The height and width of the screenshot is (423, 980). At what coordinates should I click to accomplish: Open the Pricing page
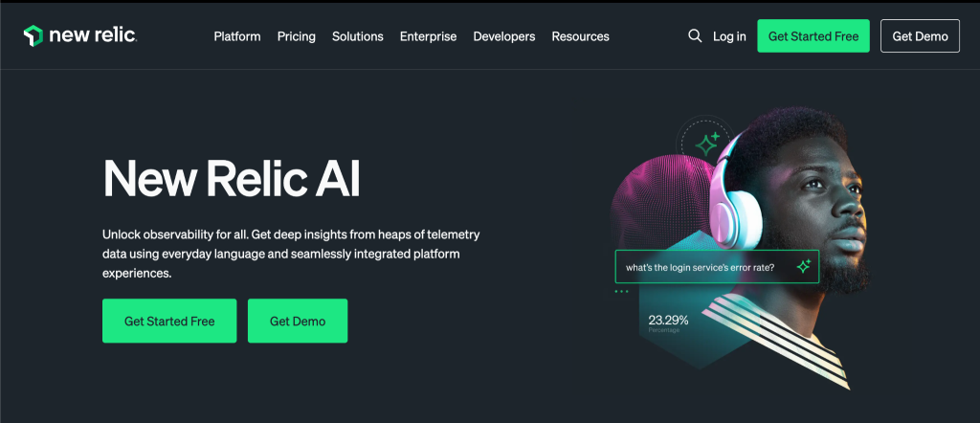[297, 36]
